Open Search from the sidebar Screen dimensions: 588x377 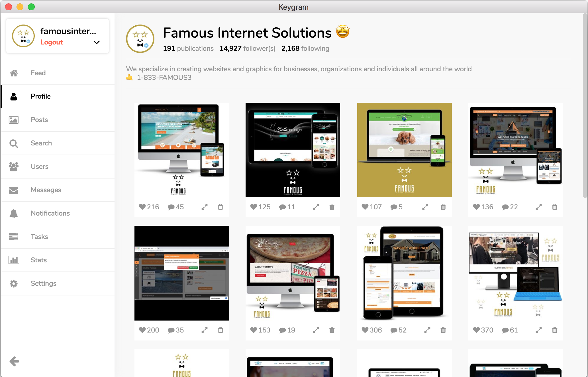[x=14, y=143]
